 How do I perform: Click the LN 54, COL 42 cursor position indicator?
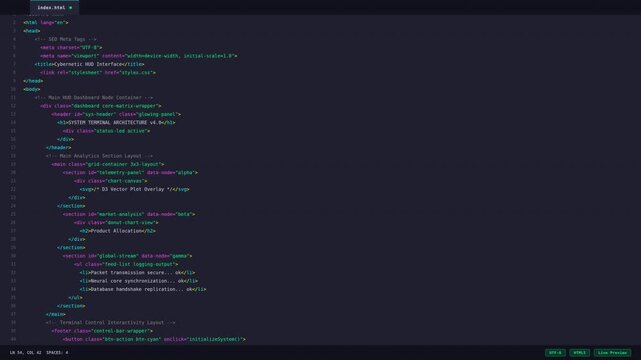tap(25, 353)
